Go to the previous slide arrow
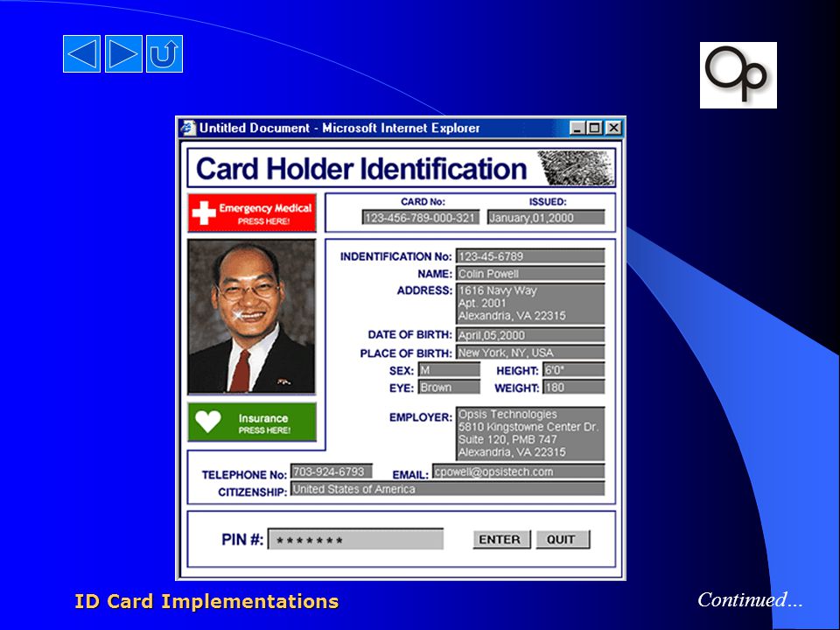Image resolution: width=840 pixels, height=630 pixels. [81, 53]
